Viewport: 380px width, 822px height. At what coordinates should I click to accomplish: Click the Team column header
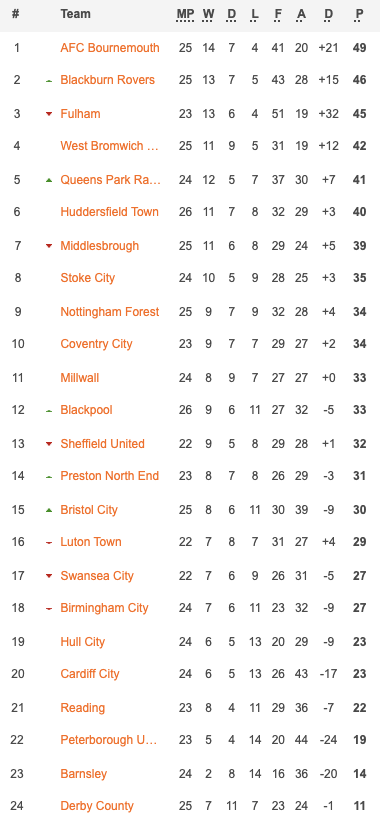click(75, 14)
